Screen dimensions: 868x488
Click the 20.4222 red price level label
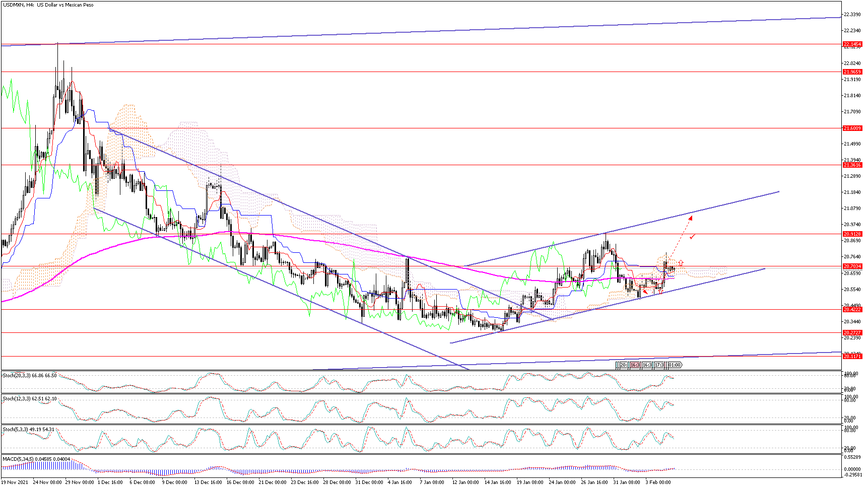coord(852,310)
